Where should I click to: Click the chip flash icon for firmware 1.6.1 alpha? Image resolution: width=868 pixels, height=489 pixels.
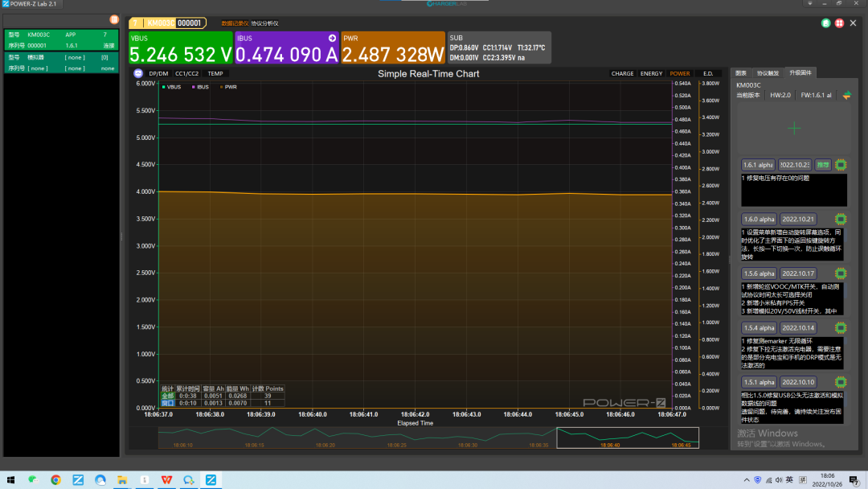click(841, 165)
